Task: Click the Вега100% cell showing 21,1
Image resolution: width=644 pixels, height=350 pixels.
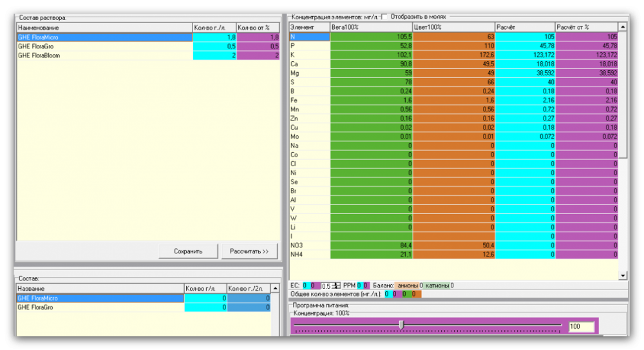Action: 372,254
